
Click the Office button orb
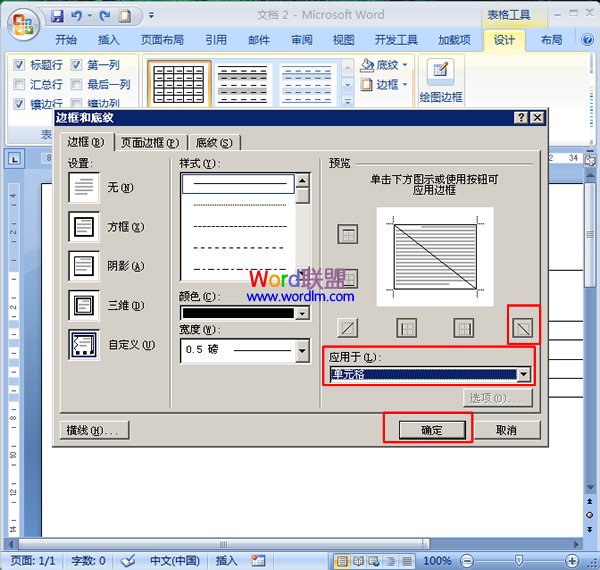[23, 23]
